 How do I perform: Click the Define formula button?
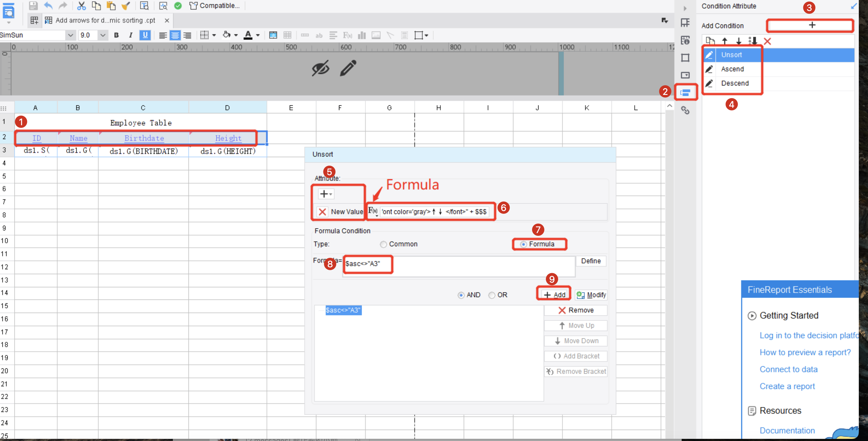[x=591, y=261]
